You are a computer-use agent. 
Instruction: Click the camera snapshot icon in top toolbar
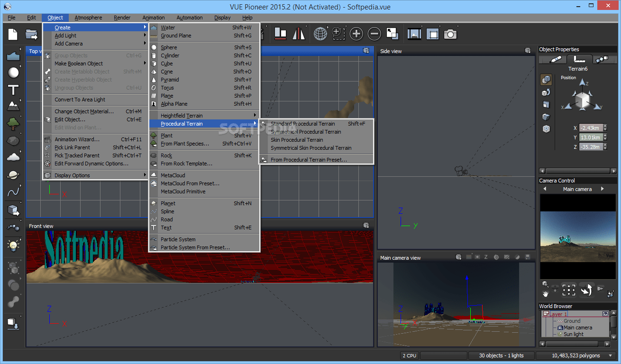450,34
